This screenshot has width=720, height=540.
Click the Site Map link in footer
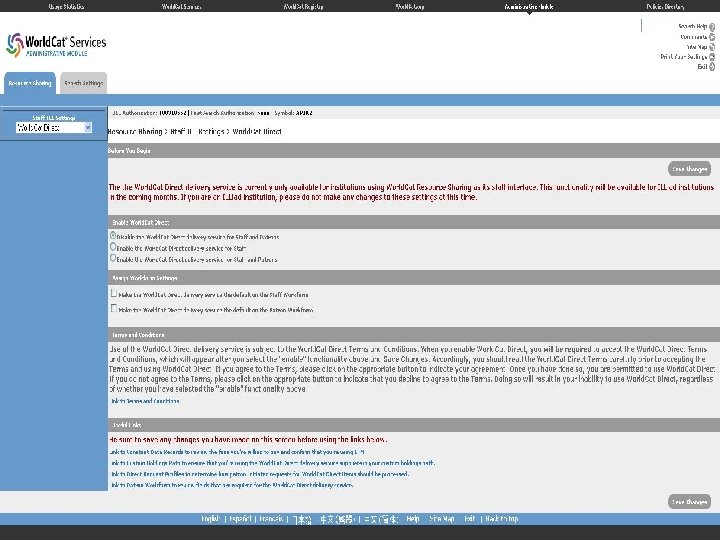click(x=442, y=519)
